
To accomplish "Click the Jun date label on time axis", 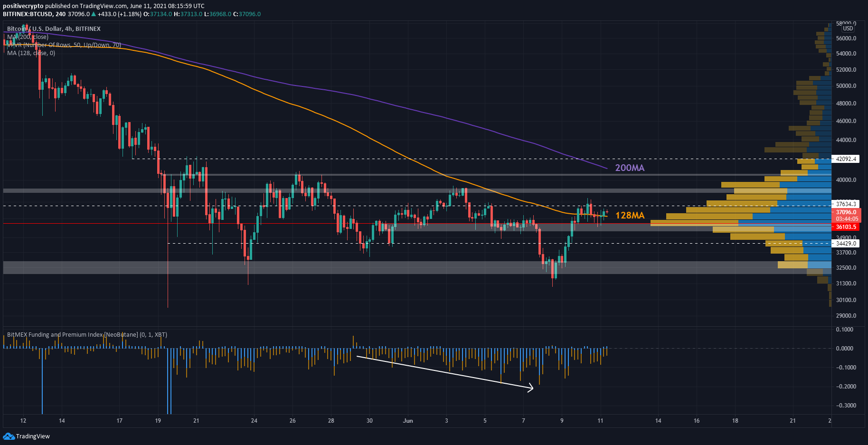I will pos(408,421).
